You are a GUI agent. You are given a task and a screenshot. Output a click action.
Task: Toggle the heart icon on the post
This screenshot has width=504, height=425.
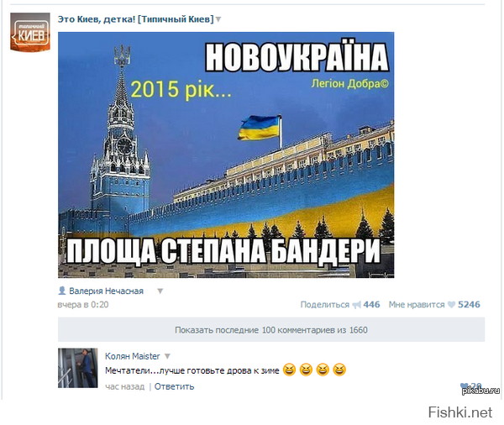(x=451, y=304)
